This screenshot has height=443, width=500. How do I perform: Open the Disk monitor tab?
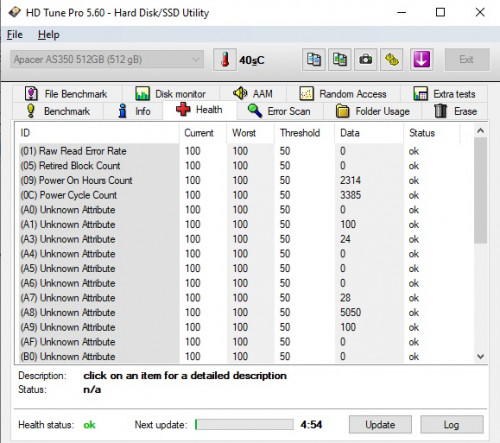pos(171,94)
